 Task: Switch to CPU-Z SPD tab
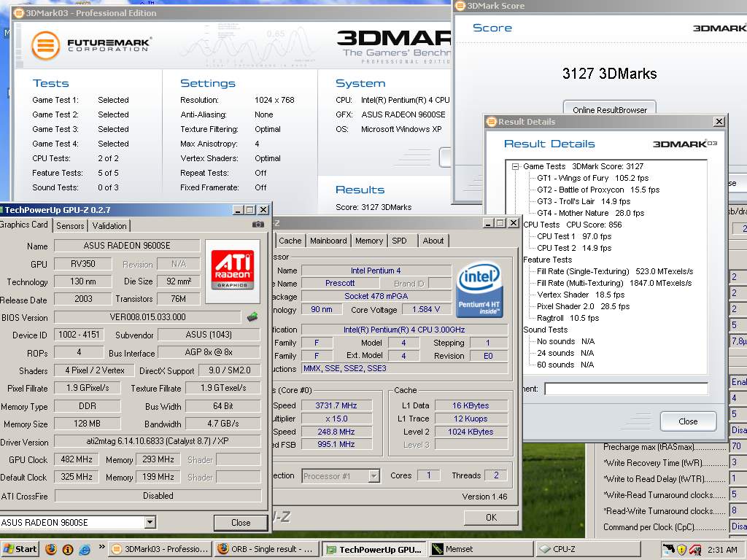[x=399, y=241]
